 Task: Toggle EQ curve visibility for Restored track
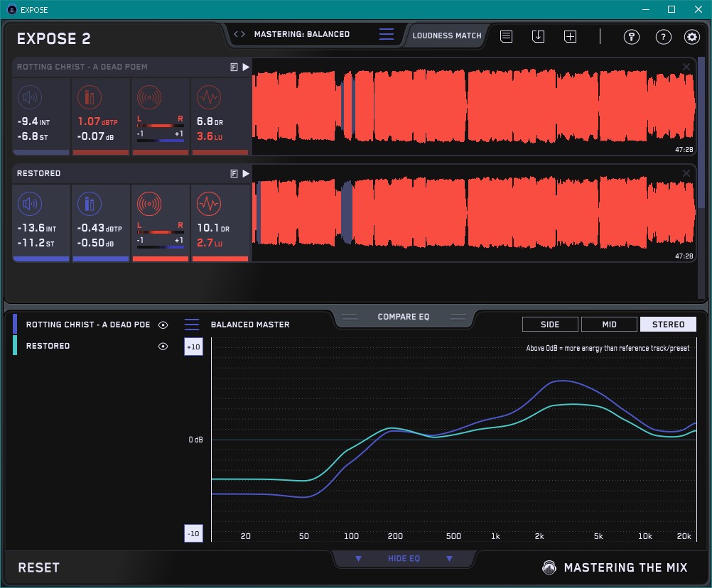click(163, 346)
